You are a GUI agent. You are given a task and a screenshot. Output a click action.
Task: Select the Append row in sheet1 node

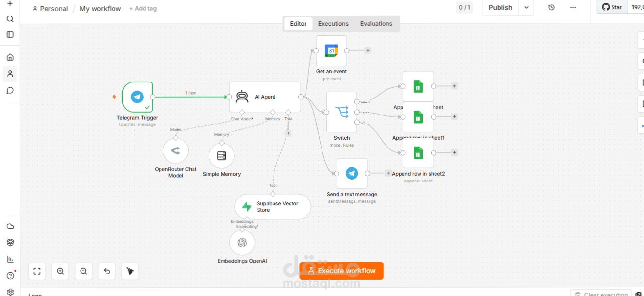[x=418, y=117]
